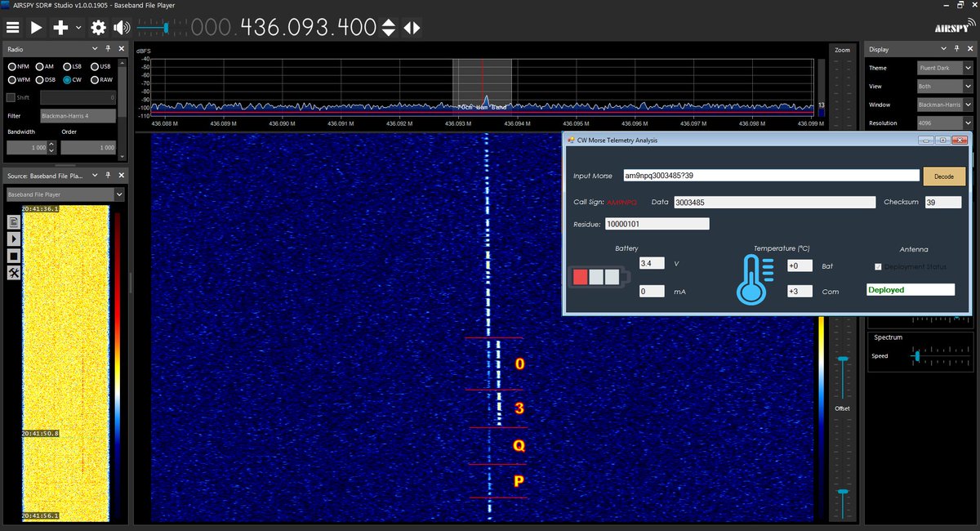The height and width of the screenshot is (531, 980).
Task: Click the Bat temperature field +0
Action: 800,265
